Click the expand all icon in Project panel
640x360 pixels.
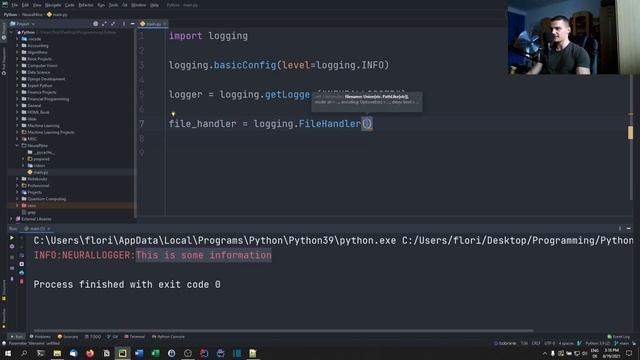tap(104, 24)
